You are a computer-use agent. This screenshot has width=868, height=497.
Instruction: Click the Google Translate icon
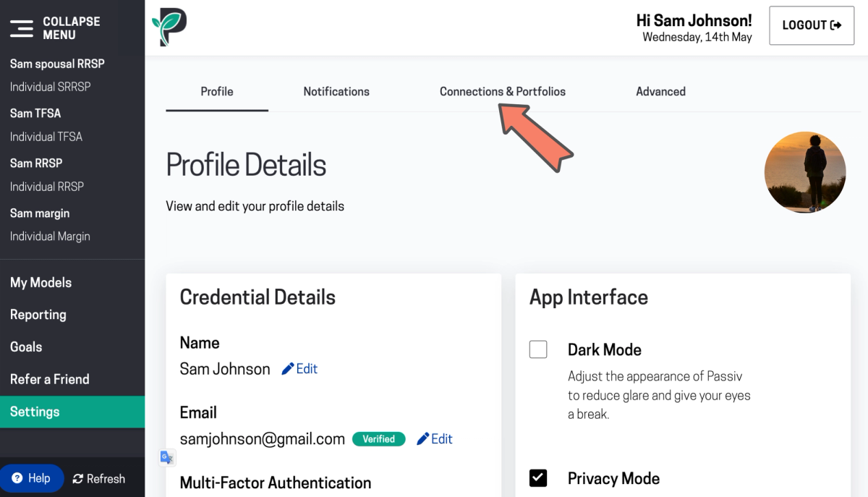pos(167,457)
